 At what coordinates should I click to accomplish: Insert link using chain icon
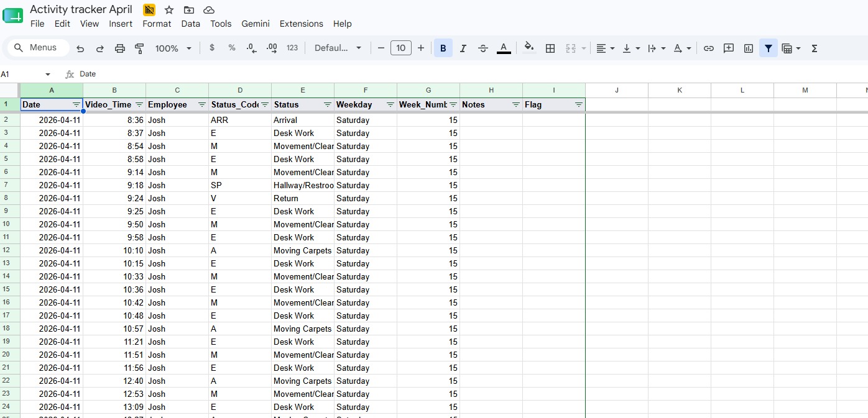tap(709, 48)
